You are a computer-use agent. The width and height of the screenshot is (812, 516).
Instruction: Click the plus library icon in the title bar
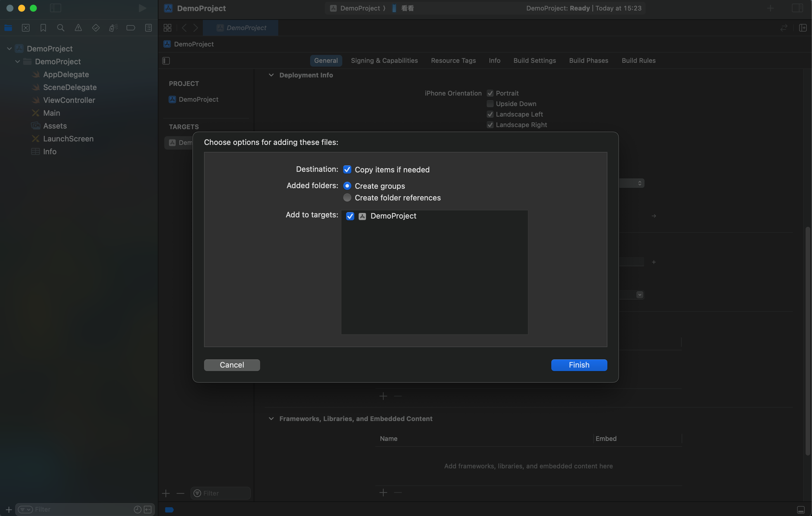pyautogui.click(x=770, y=8)
